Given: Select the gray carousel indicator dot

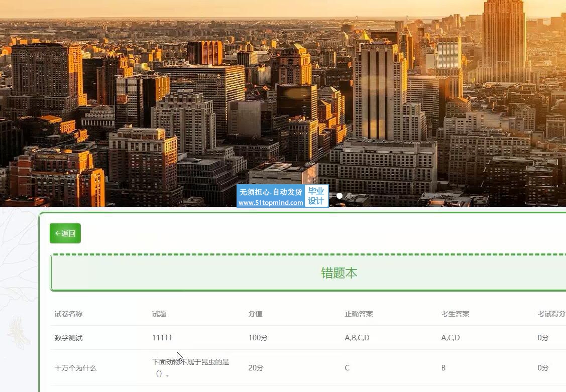Looking at the screenshot, I should coord(349,195).
